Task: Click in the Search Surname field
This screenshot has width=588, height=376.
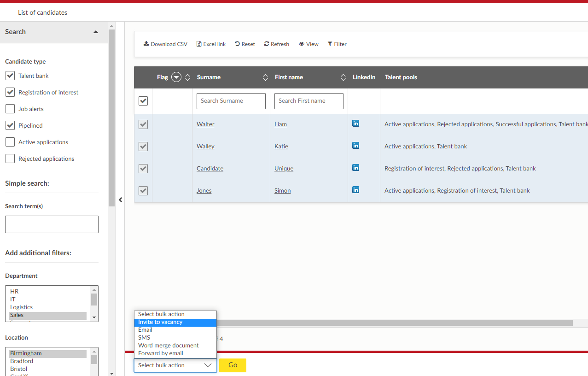Action: [x=231, y=101]
